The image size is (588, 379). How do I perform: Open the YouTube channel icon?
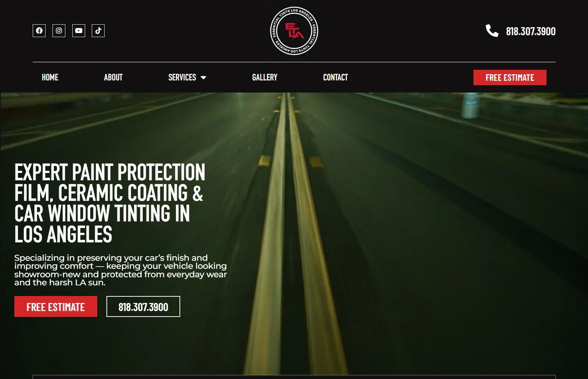[x=79, y=31]
